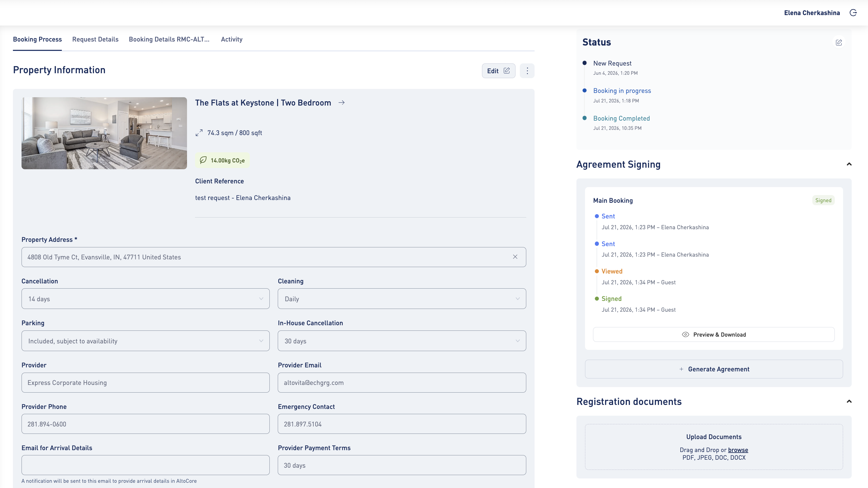Click the Viewed entry in agreement timeline
This screenshot has height=488, width=868.
click(x=612, y=271)
